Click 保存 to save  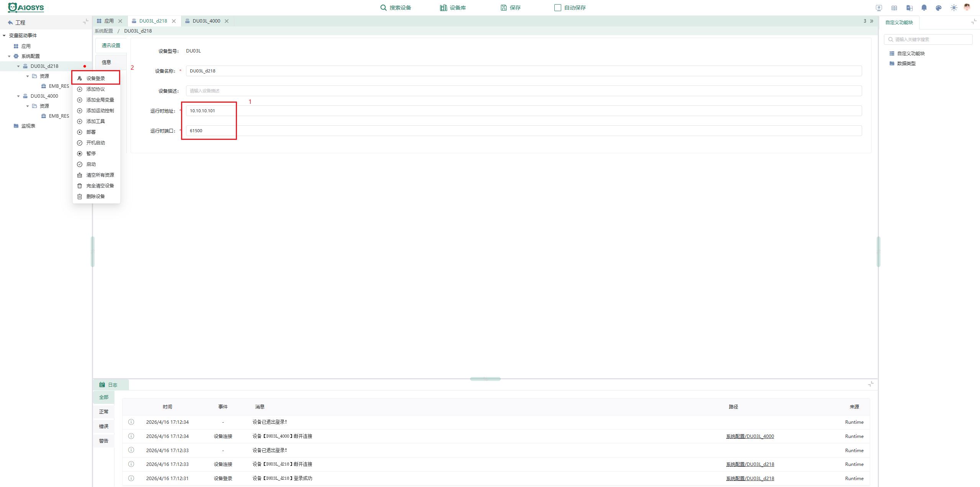point(511,8)
